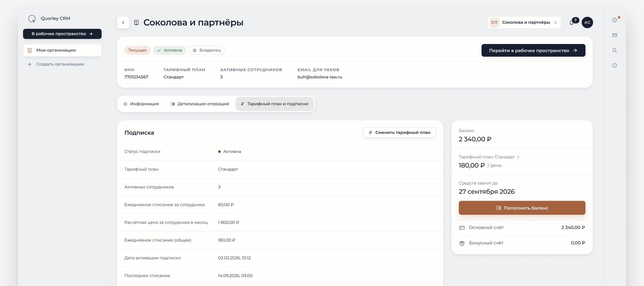
Task: Click the Активна status badge with checkmark
Action: coord(169,50)
